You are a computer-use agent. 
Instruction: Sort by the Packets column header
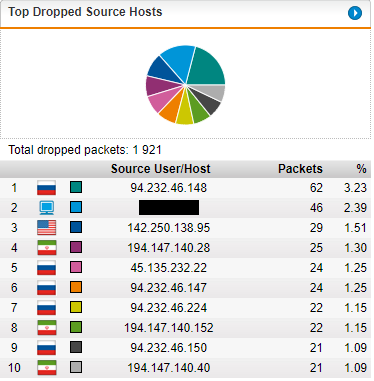(x=300, y=169)
